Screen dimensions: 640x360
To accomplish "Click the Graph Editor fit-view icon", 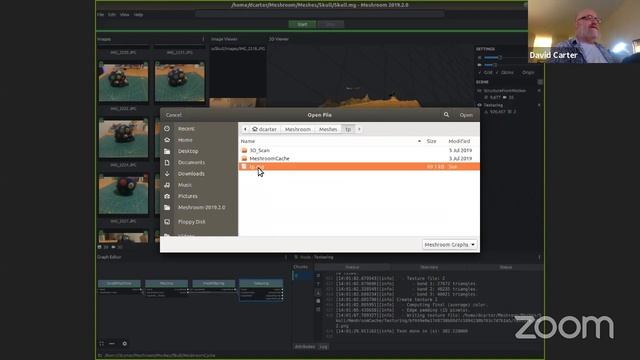I will [x=102, y=344].
